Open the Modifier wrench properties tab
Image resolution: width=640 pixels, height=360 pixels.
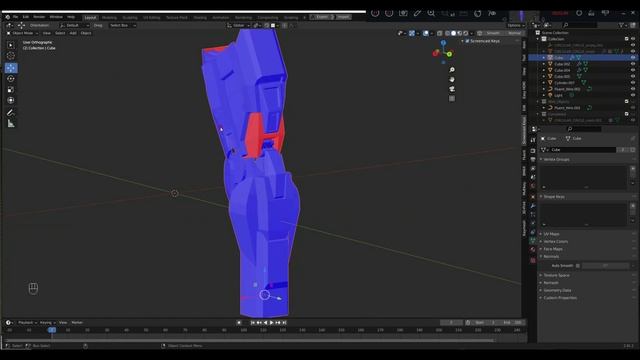tap(533, 206)
